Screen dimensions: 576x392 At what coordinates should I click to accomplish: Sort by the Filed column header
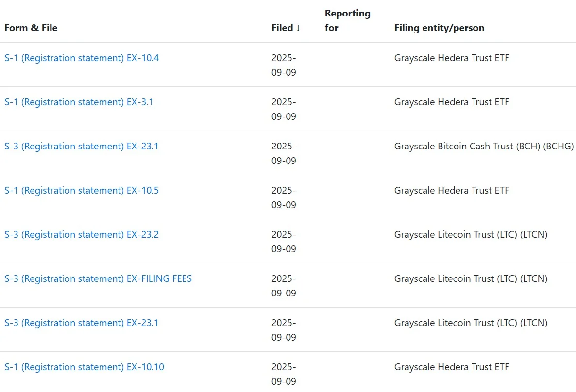pyautogui.click(x=286, y=28)
